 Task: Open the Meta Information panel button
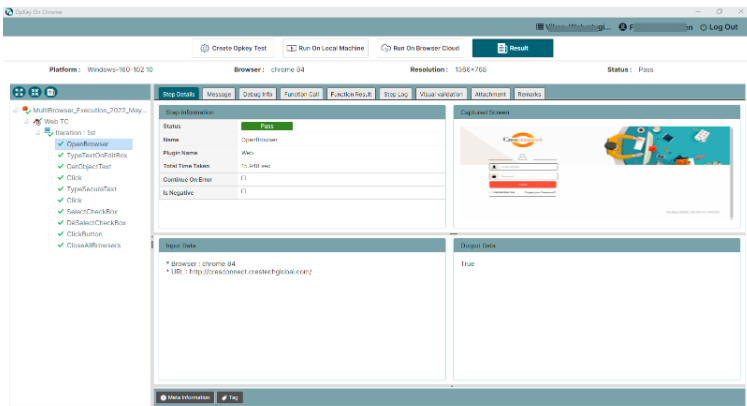pos(185,397)
